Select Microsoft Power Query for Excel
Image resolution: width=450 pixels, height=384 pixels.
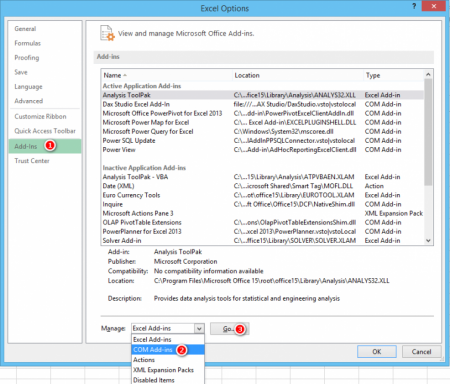tap(262, 132)
